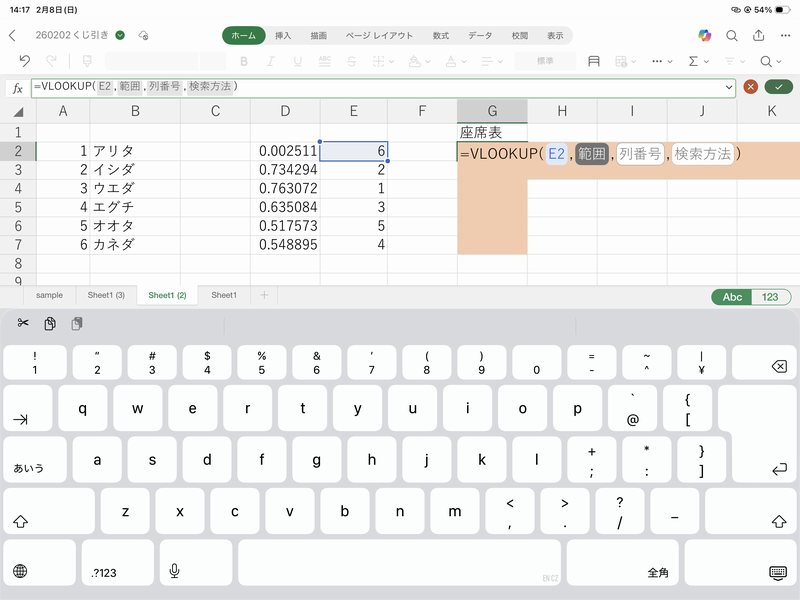The height and width of the screenshot is (600, 800).
Task: Tap the search magnifier in title bar
Action: (732, 35)
